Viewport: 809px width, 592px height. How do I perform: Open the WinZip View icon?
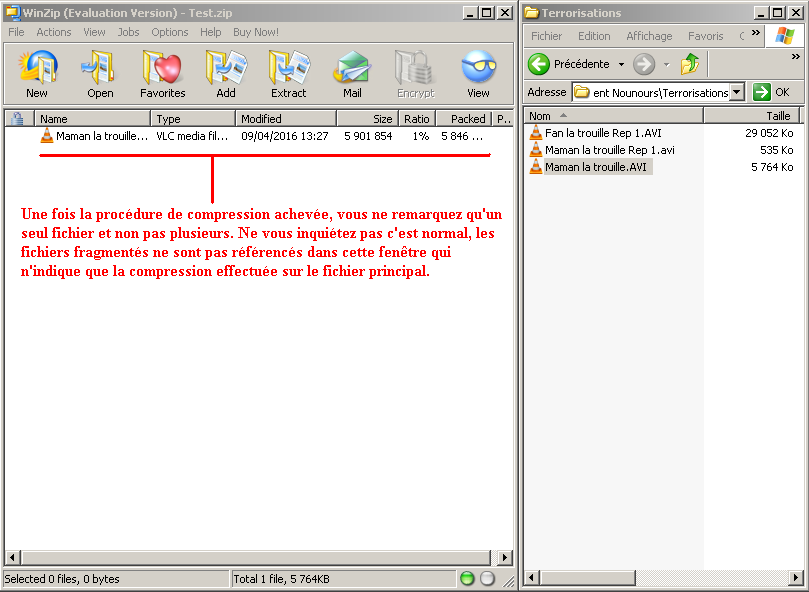tap(478, 74)
